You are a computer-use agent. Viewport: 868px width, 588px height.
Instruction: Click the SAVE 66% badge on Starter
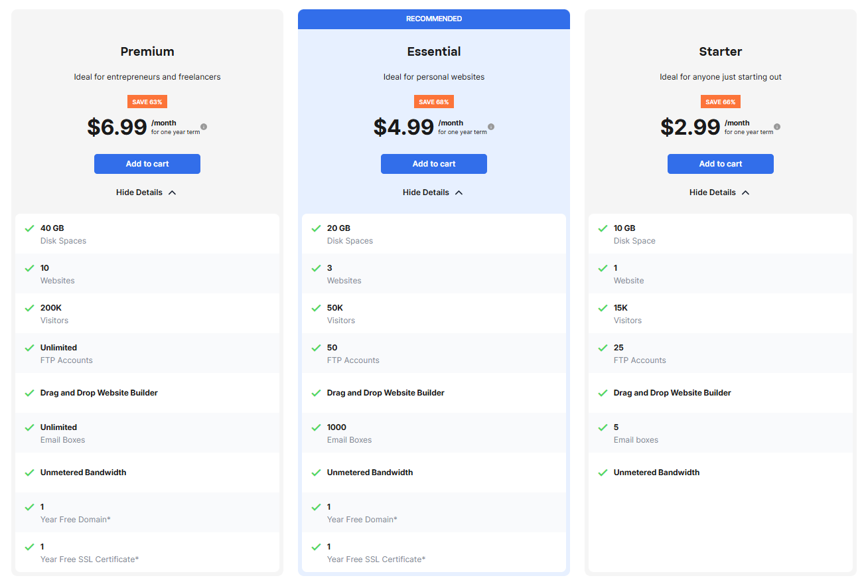tap(721, 102)
